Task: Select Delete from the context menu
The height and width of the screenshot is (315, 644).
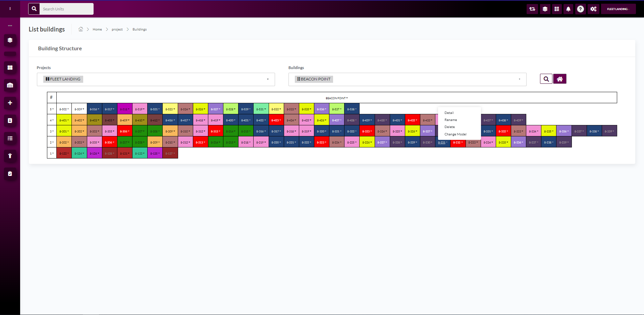Action: pyautogui.click(x=449, y=127)
